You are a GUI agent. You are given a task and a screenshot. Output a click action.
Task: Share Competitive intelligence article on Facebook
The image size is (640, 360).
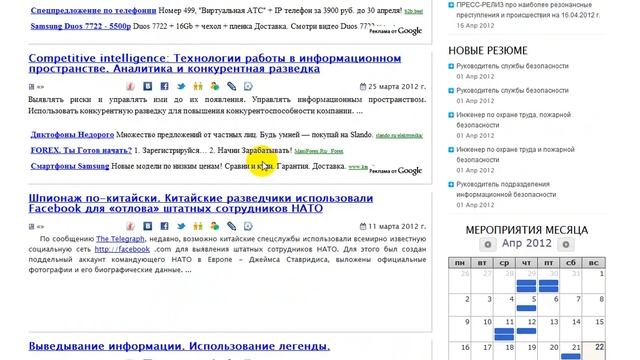pos(164,87)
